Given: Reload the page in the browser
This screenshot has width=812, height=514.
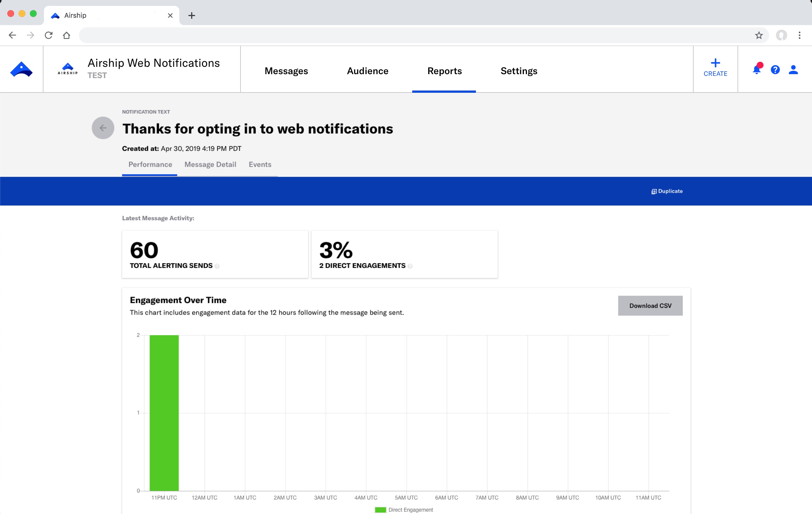Looking at the screenshot, I should 48,36.
